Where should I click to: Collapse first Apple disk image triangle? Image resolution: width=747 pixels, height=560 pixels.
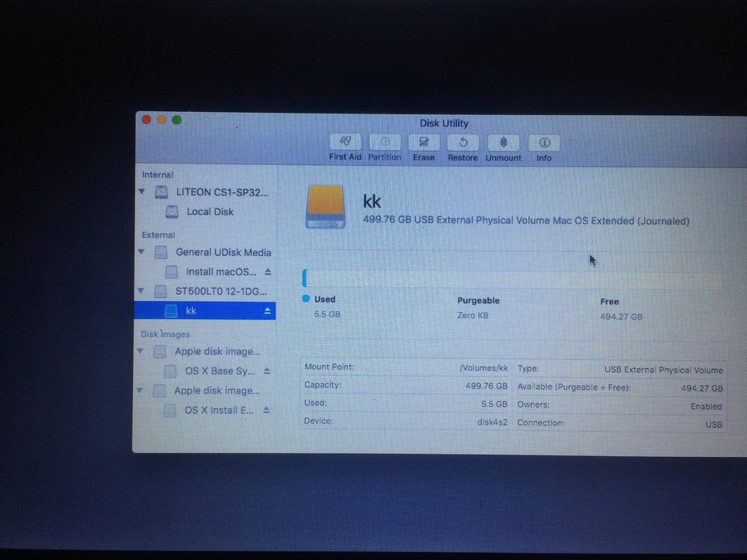pos(140,351)
